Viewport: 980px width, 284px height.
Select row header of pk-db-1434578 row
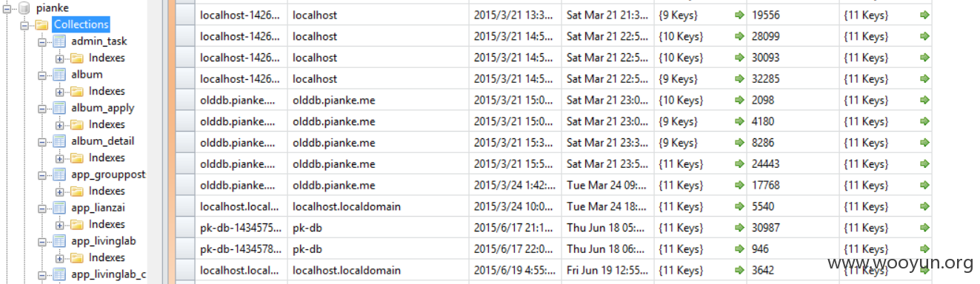[185, 249]
